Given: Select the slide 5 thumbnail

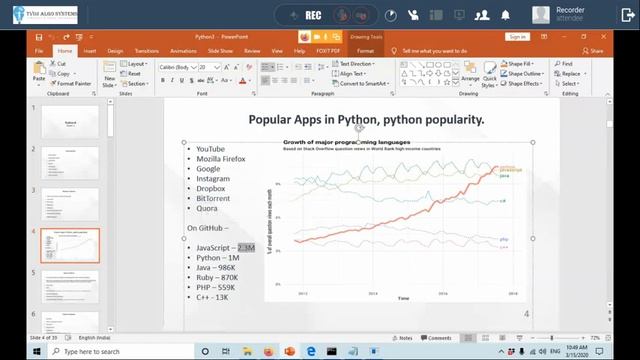Looking at the screenshot, I should point(70,287).
